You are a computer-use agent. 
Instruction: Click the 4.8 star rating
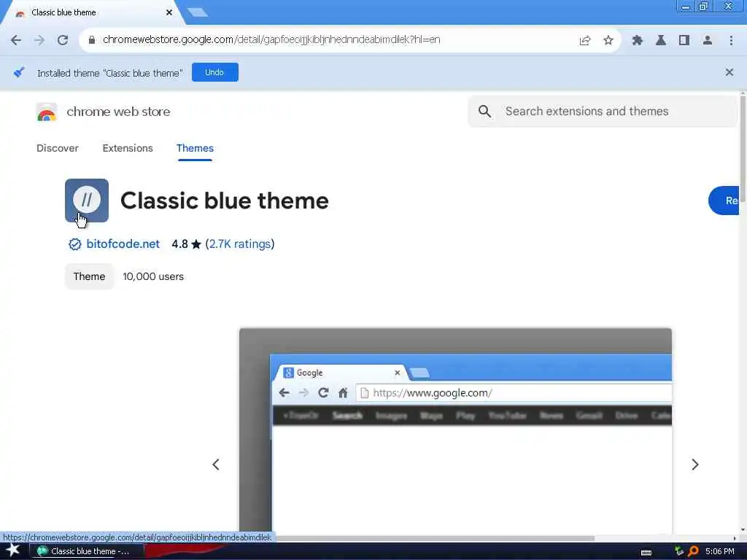coord(186,244)
